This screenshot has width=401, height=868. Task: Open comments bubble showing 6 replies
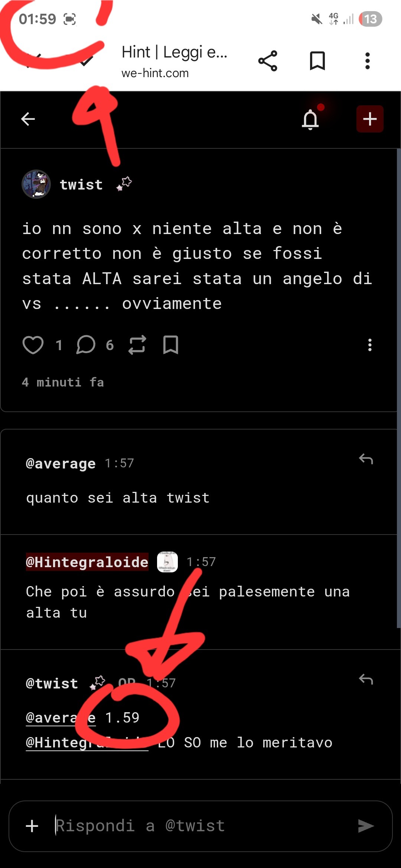86,345
